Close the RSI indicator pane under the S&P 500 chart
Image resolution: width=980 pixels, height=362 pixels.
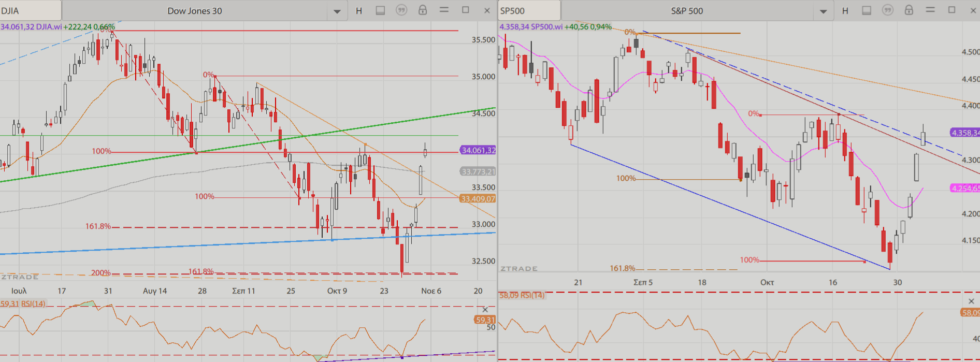pyautogui.click(x=971, y=301)
